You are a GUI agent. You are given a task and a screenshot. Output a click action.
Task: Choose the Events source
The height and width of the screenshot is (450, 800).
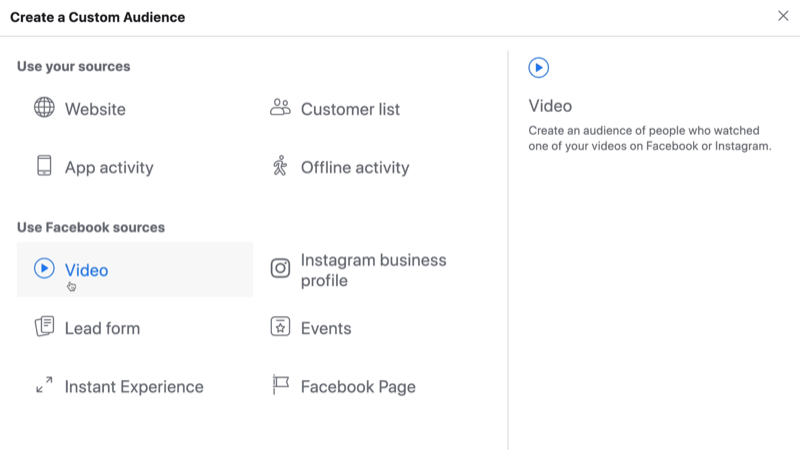(326, 328)
